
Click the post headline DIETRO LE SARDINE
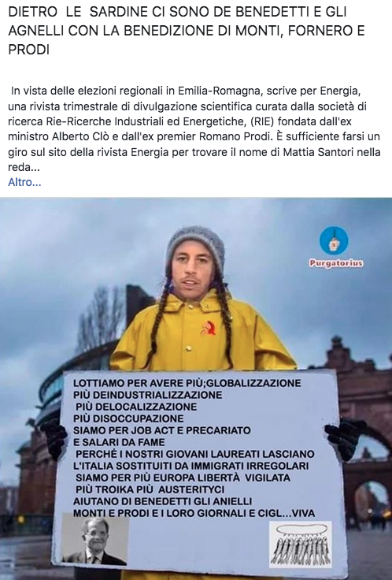[187, 30]
